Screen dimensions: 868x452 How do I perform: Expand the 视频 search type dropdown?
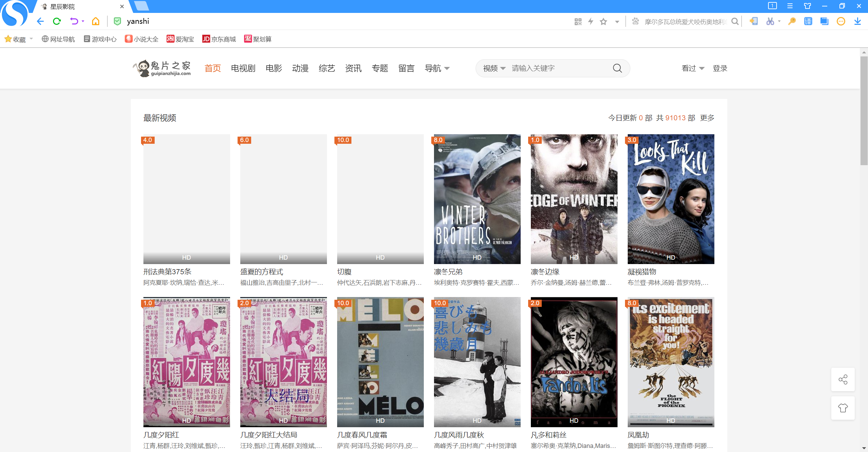click(x=494, y=68)
